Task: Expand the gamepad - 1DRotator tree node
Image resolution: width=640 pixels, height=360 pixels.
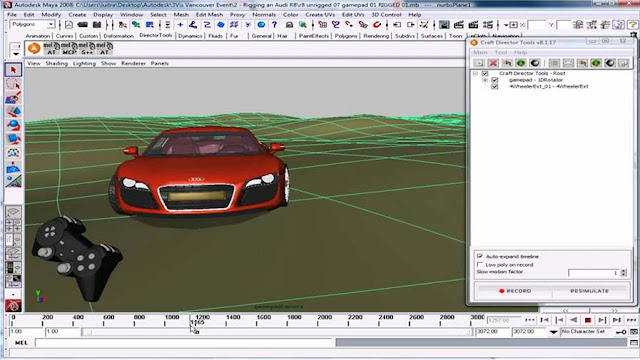Action: [485, 80]
